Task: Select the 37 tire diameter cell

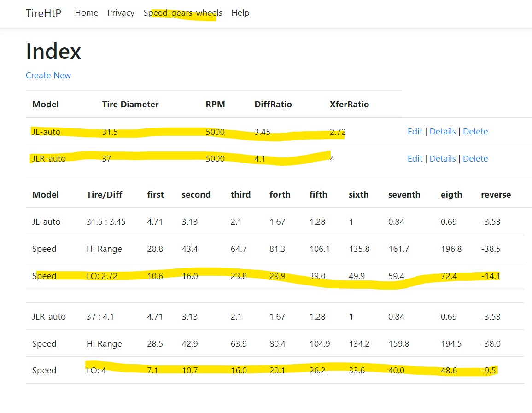Action: point(106,159)
